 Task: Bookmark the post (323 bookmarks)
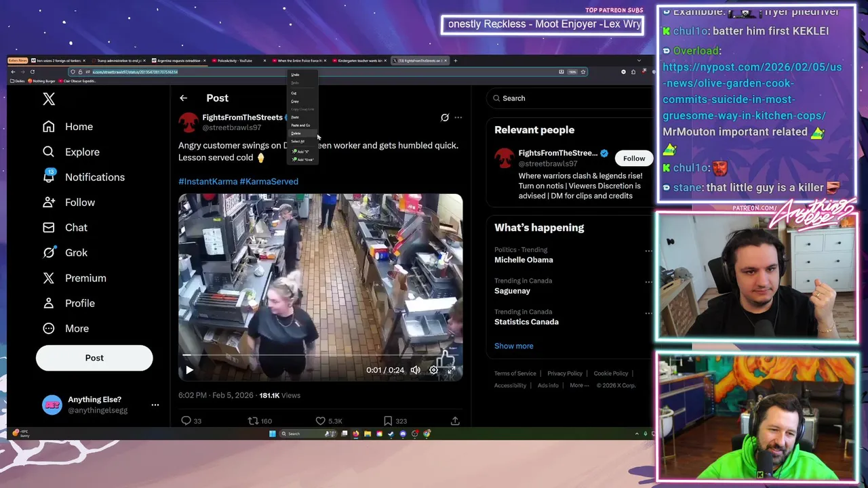coord(395,421)
